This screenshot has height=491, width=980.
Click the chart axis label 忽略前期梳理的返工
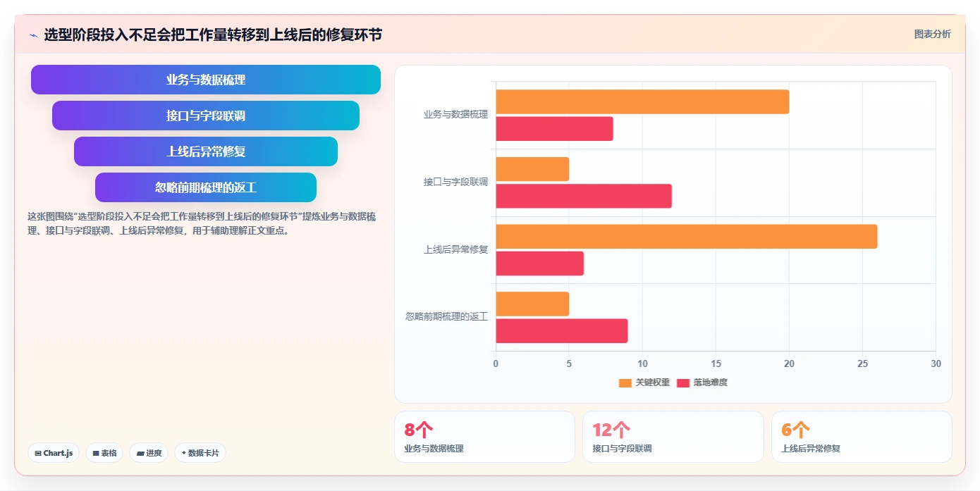(x=446, y=317)
